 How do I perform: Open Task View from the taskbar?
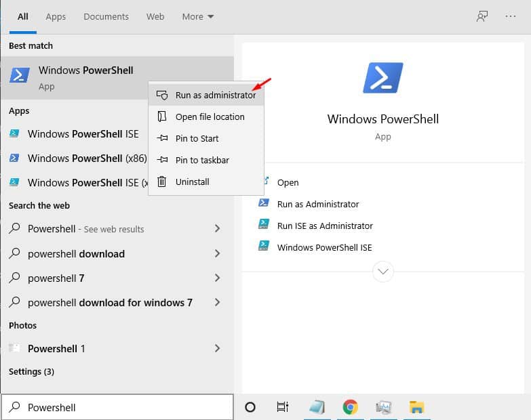coord(282,407)
